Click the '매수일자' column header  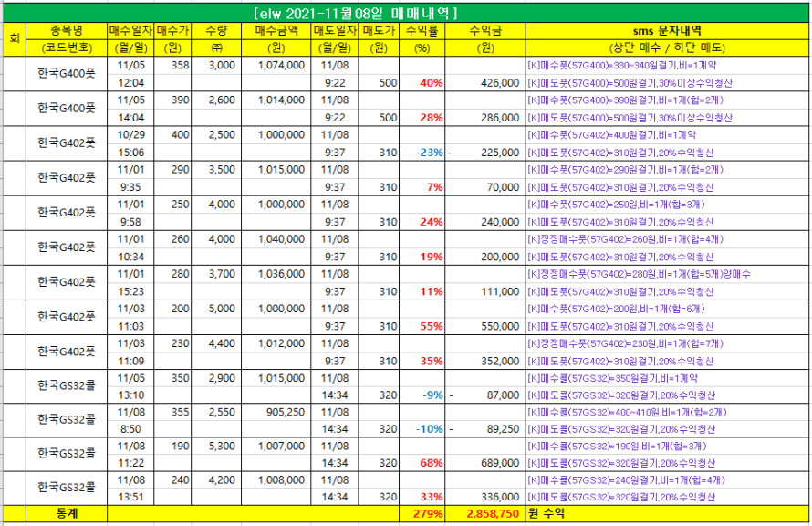[131, 30]
